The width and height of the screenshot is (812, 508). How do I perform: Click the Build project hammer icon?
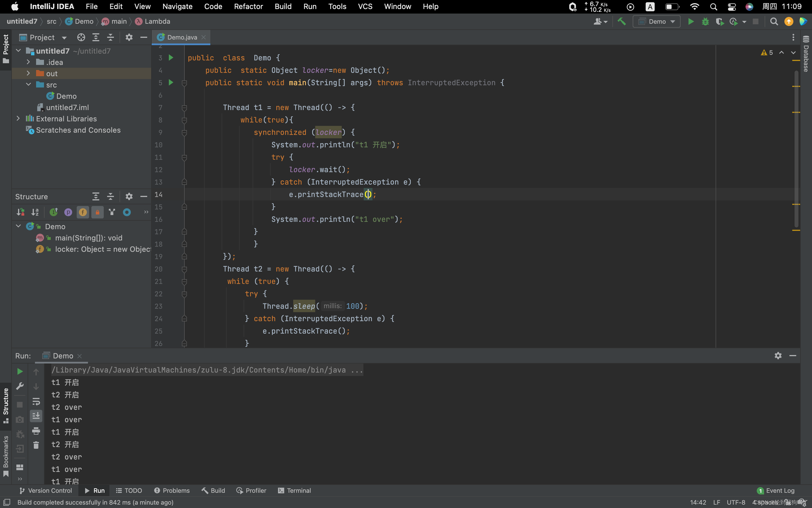tap(621, 21)
